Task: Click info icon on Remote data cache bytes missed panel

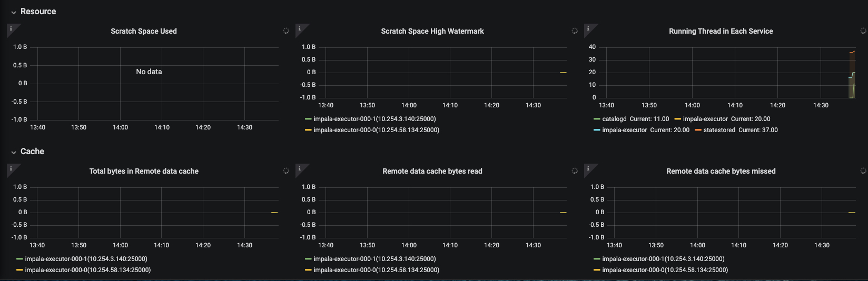Action: pos(588,168)
